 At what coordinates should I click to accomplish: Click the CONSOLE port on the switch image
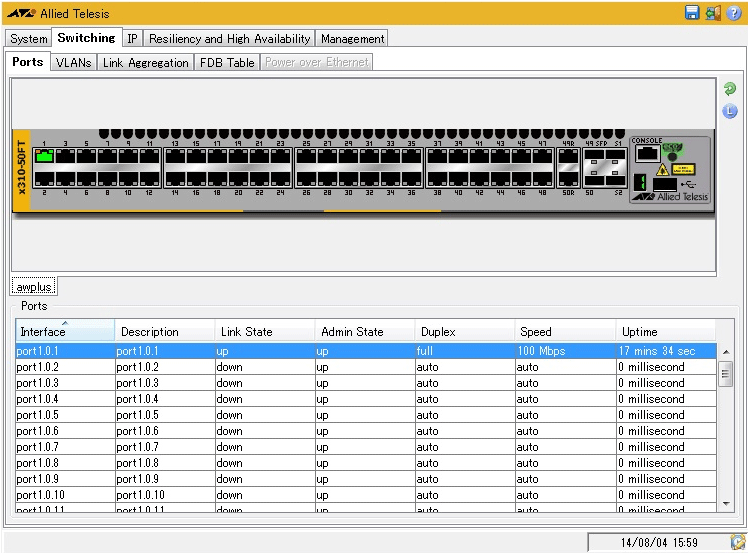(647, 154)
